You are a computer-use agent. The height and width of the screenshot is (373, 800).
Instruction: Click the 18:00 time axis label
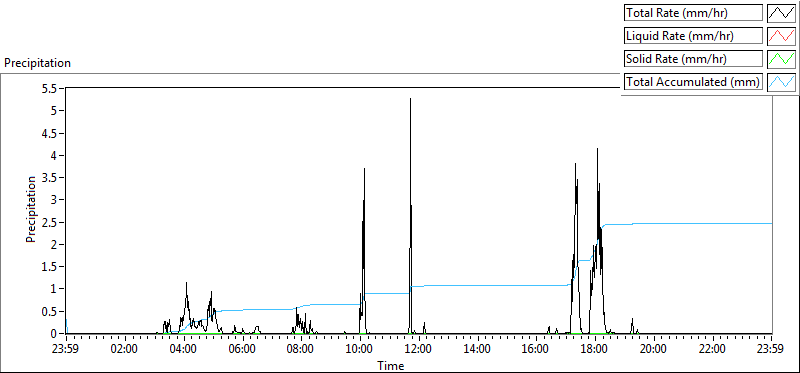(x=595, y=350)
